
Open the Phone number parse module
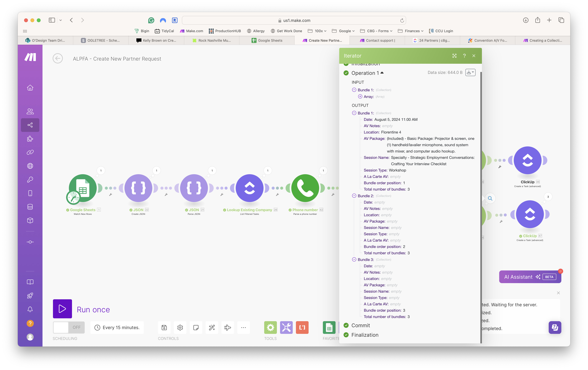click(x=305, y=188)
